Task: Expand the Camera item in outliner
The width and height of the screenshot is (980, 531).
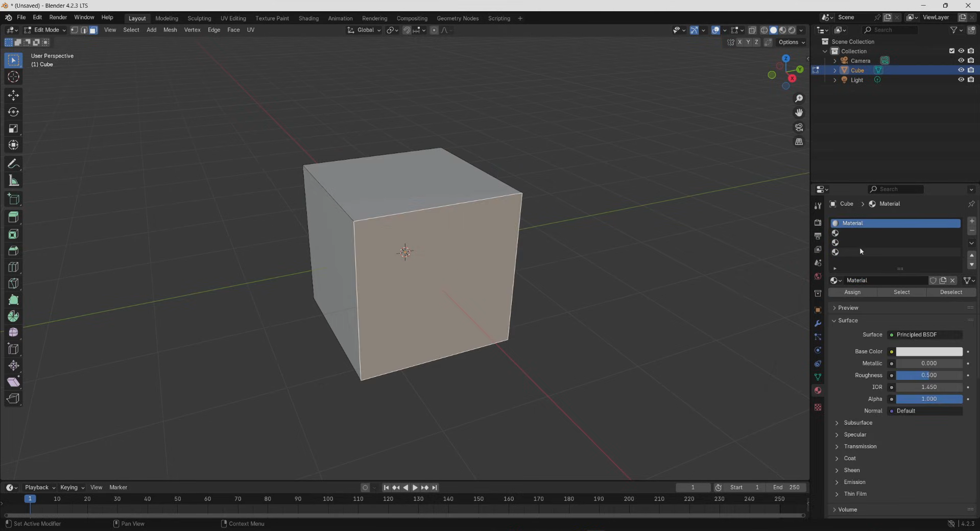Action: point(835,61)
